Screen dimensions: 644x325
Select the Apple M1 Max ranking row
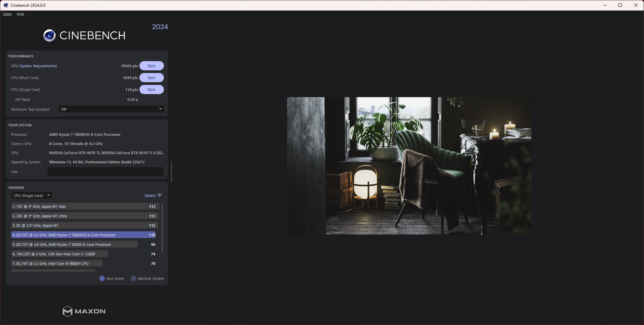click(85, 206)
